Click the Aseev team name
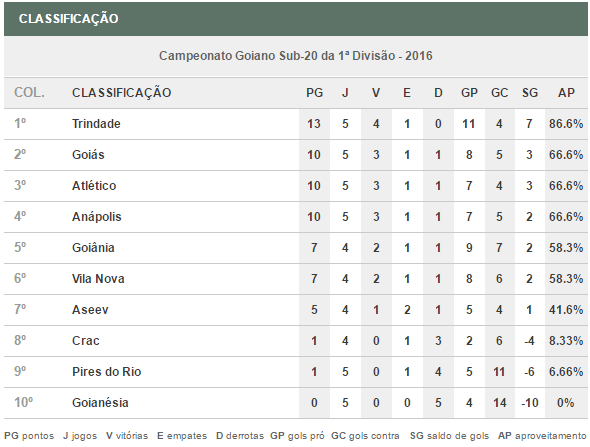 90,310
